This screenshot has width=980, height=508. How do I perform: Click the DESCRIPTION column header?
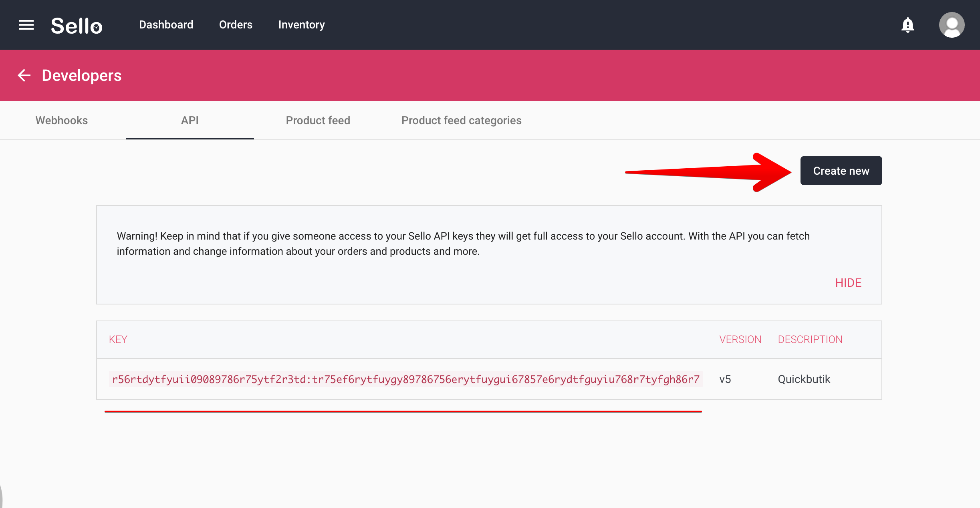click(x=810, y=339)
